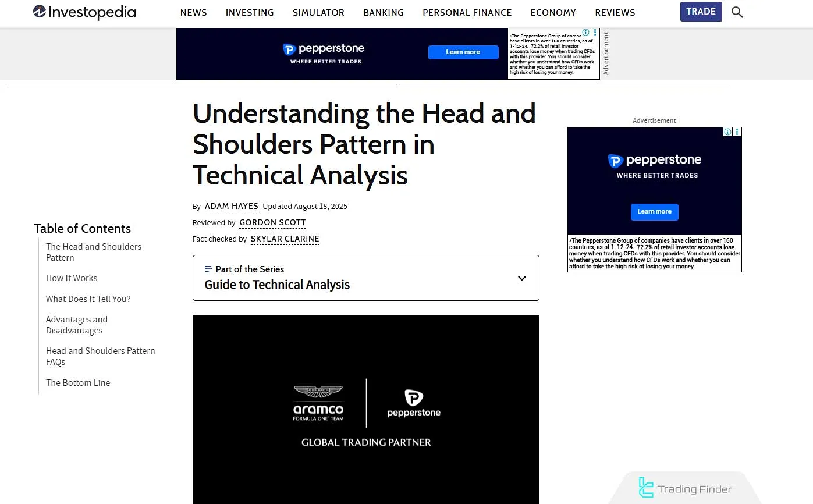Screen dimensions: 813x504
Task: Open search with the magnifying glass icon
Action: click(737, 12)
